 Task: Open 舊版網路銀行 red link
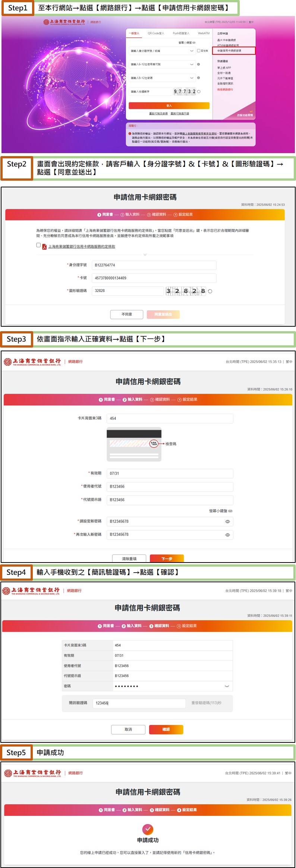pos(225,89)
